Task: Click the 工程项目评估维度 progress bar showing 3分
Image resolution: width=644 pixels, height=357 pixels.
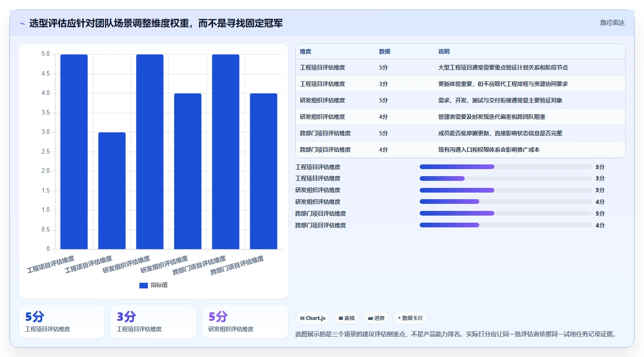Action: coord(506,178)
